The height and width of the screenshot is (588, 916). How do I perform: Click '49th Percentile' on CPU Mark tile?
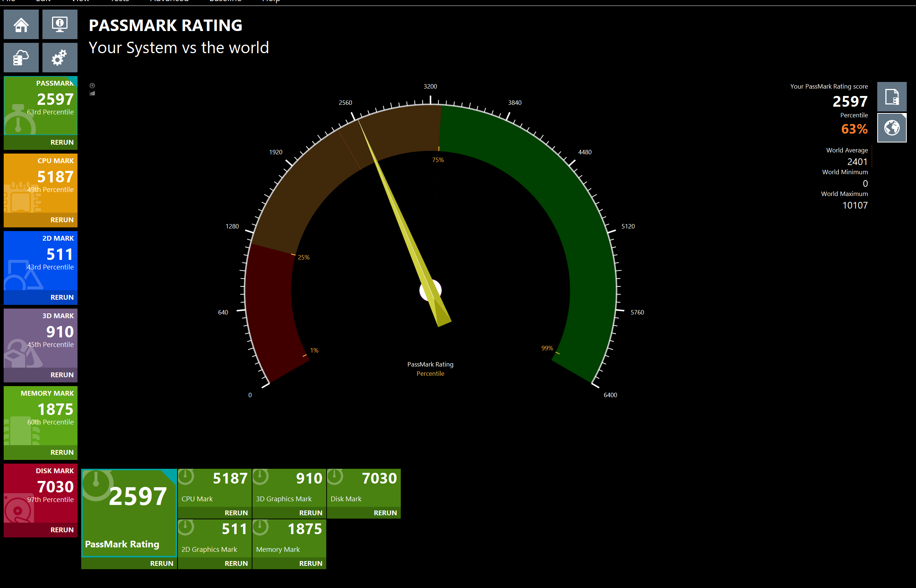50,190
